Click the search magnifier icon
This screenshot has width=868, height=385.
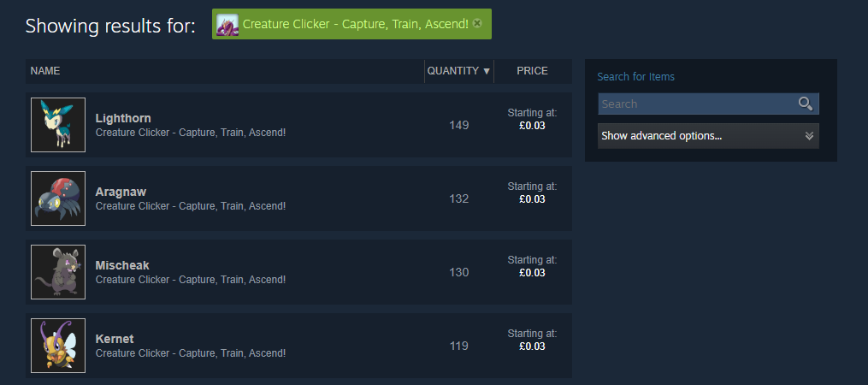point(806,104)
